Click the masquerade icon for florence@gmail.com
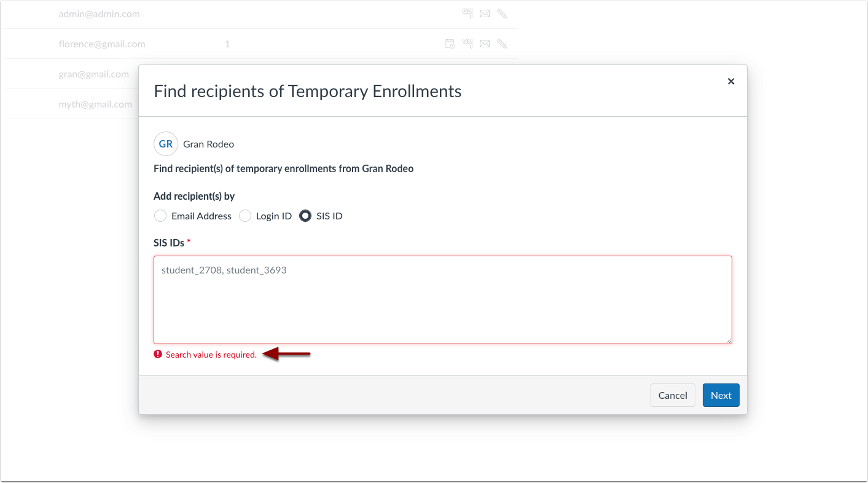This screenshot has height=483, width=868. pos(467,44)
